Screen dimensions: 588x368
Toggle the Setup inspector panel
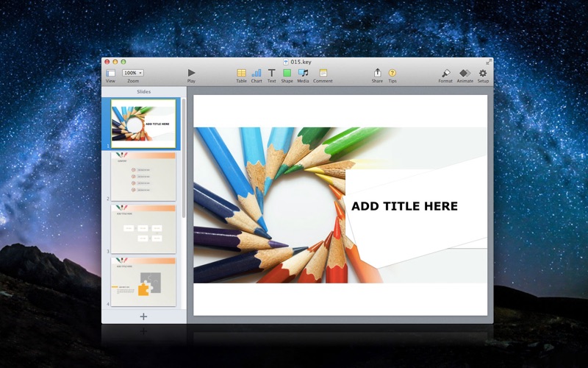click(x=483, y=74)
